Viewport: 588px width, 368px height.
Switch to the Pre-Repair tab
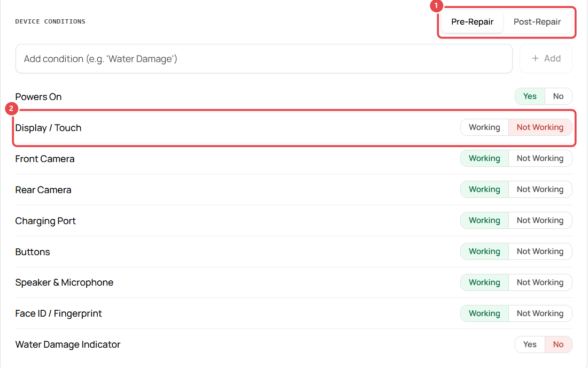[x=472, y=22]
